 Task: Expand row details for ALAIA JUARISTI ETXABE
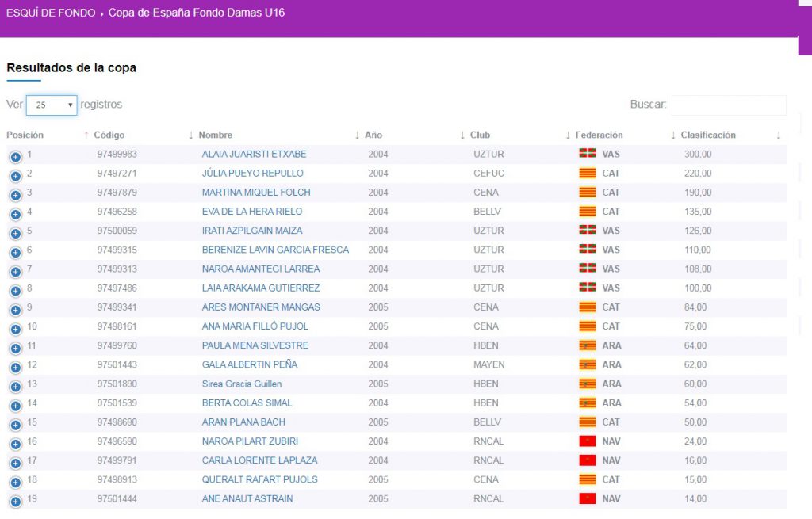point(16,157)
